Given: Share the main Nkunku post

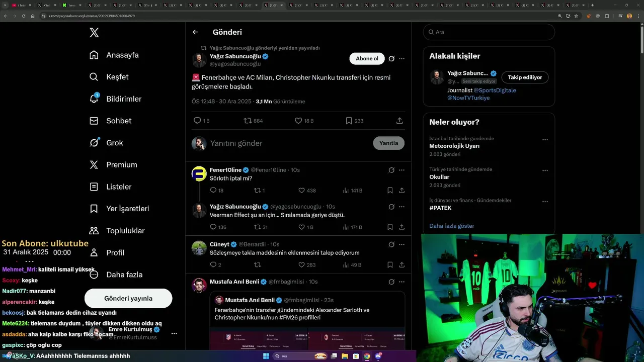Looking at the screenshot, I should (x=399, y=121).
